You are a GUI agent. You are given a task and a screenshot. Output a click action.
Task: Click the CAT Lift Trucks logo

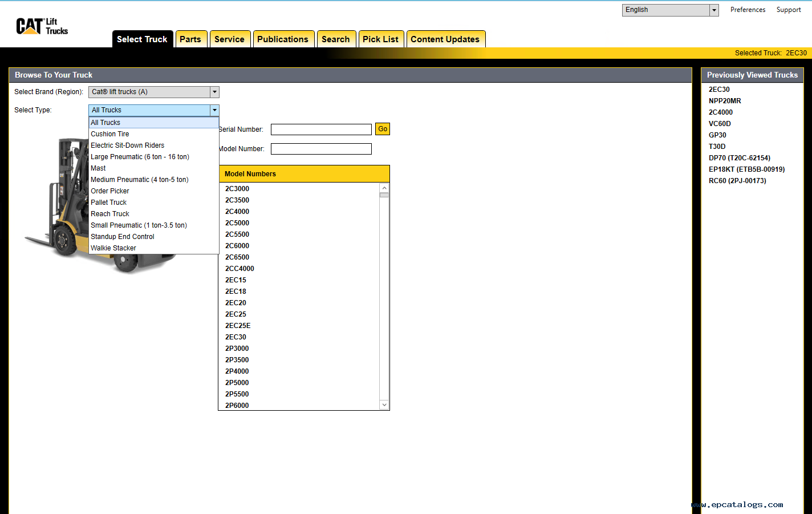pyautogui.click(x=42, y=26)
